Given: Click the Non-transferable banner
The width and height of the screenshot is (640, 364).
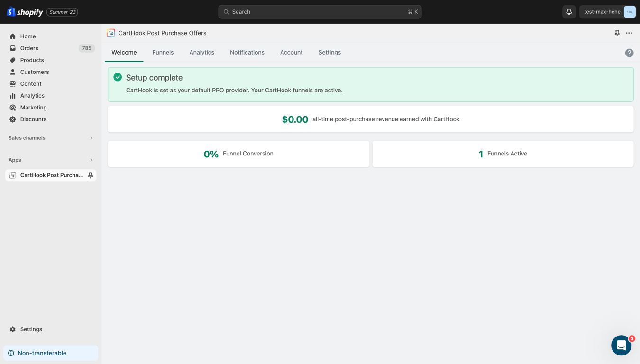Looking at the screenshot, I should point(51,353).
